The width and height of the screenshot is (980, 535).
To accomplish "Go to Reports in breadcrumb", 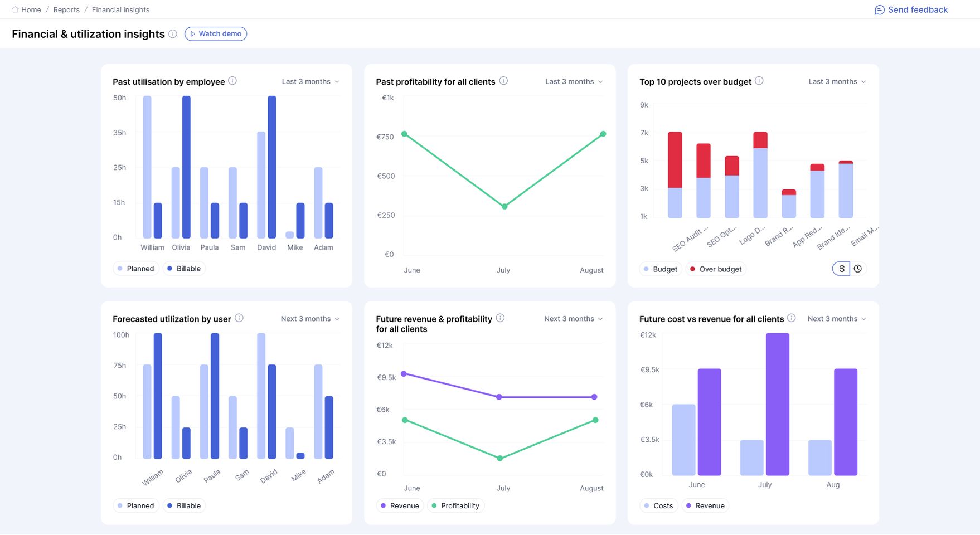I will pos(66,9).
